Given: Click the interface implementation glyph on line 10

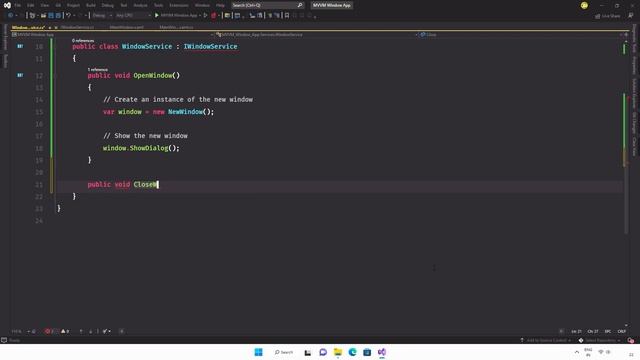Looking at the screenshot, I should point(20,47).
